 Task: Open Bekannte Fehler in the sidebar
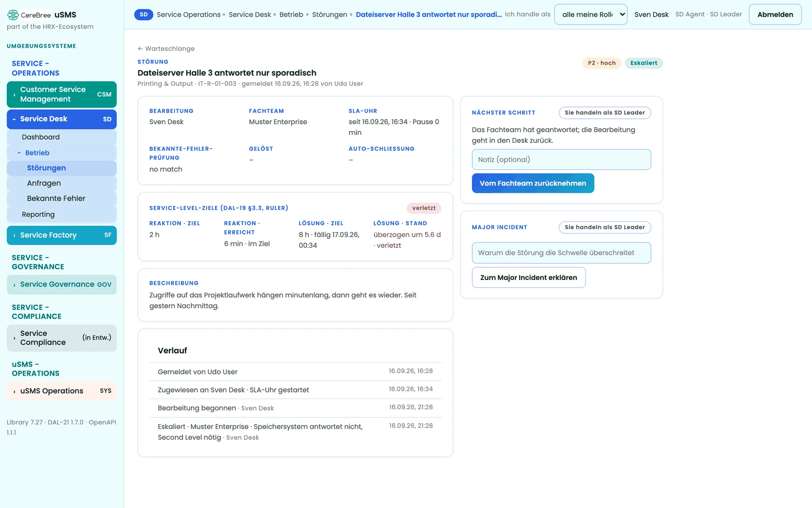(x=62, y=199)
